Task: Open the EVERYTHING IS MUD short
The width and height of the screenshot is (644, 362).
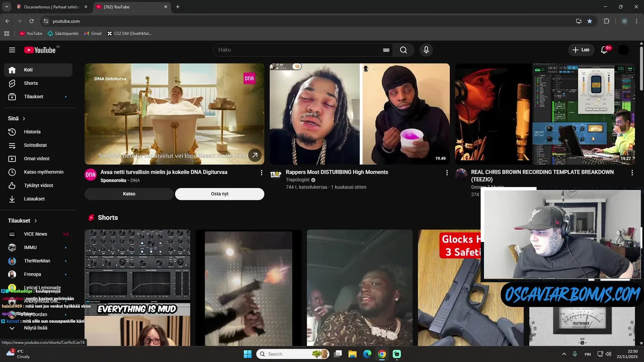Action: tap(137, 288)
